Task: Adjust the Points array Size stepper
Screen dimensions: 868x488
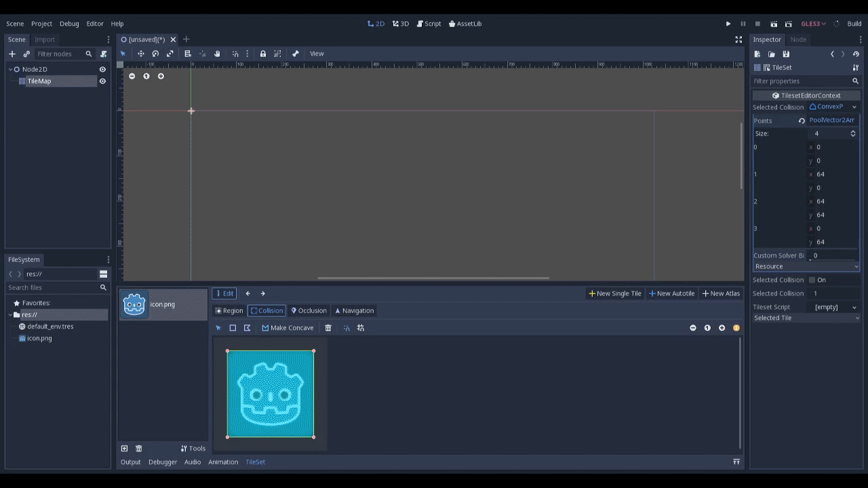Action: pyautogui.click(x=853, y=134)
